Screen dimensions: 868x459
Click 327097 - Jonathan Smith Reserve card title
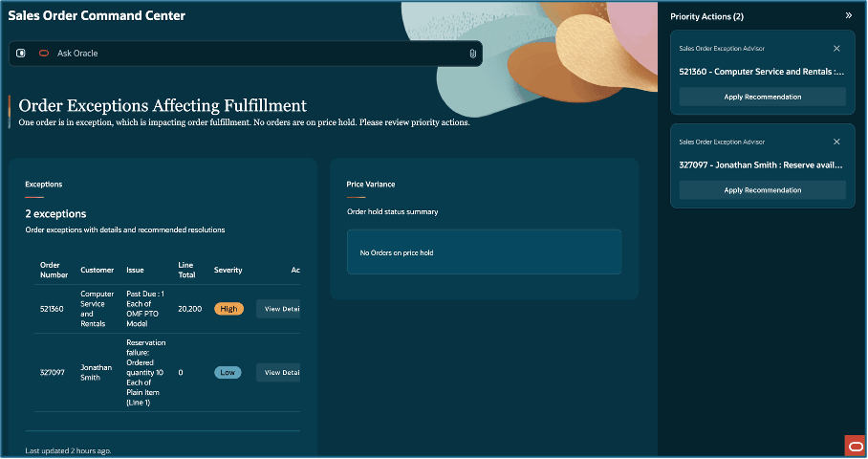(x=761, y=165)
